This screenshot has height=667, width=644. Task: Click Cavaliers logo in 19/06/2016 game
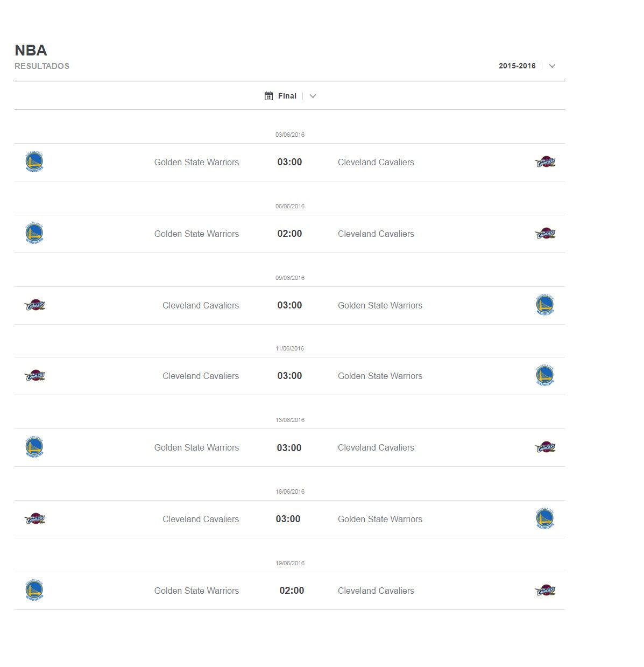(545, 591)
